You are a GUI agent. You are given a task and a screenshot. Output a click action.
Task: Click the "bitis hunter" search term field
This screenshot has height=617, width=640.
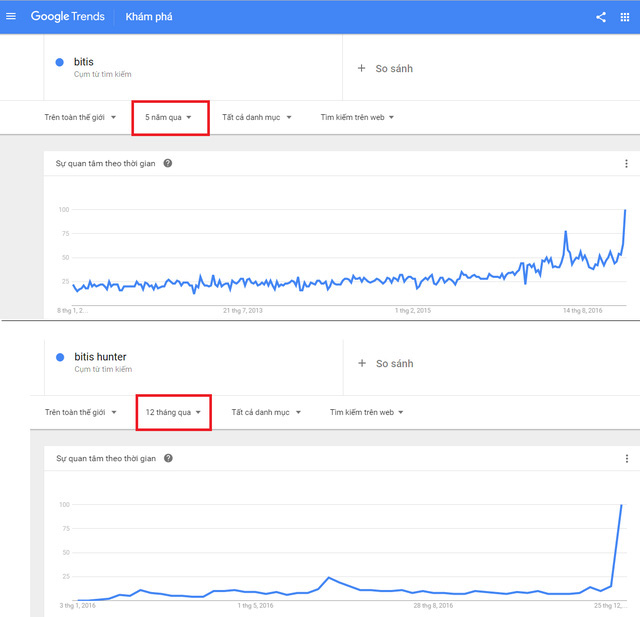193,363
